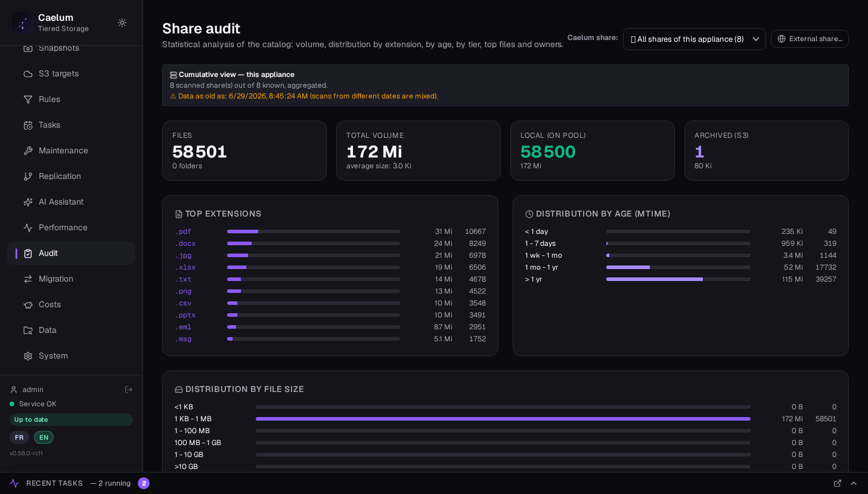Open the S3 targets page
Screen dimensions: 868x494
click(72, 73)
